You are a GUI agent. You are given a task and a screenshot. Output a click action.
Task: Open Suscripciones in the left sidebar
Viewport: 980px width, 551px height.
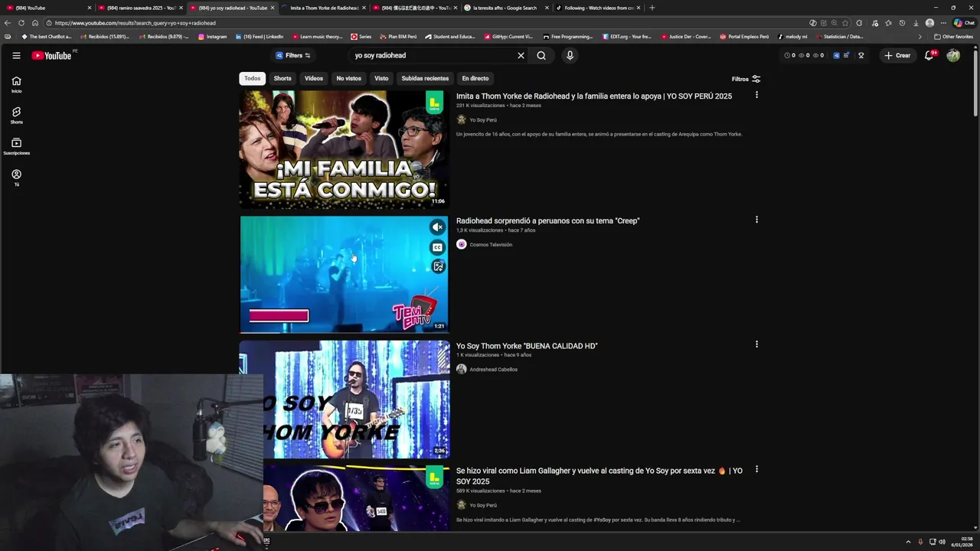point(16,146)
